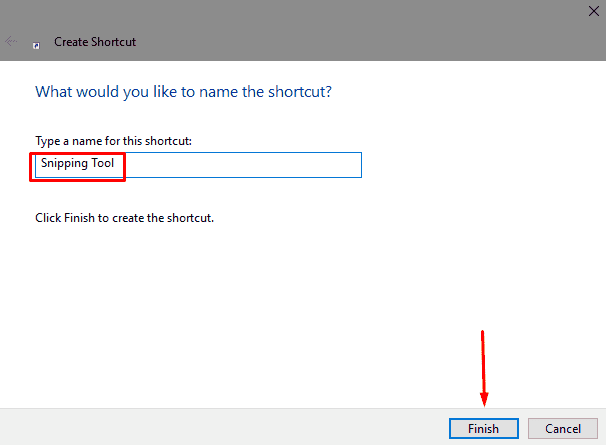Click the Create Shortcut wizard icon
The width and height of the screenshot is (606, 445).
coord(36,46)
